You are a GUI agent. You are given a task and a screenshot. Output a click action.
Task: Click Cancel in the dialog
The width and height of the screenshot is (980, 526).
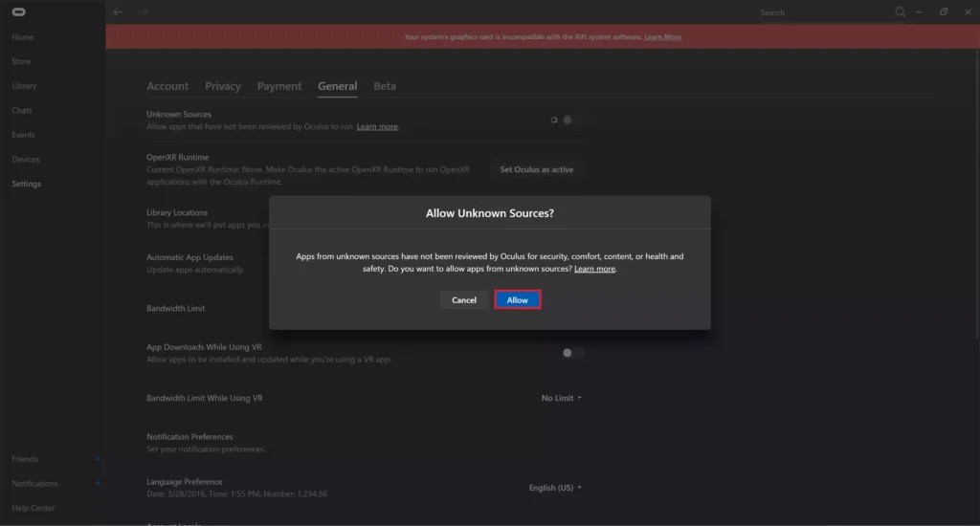click(464, 300)
